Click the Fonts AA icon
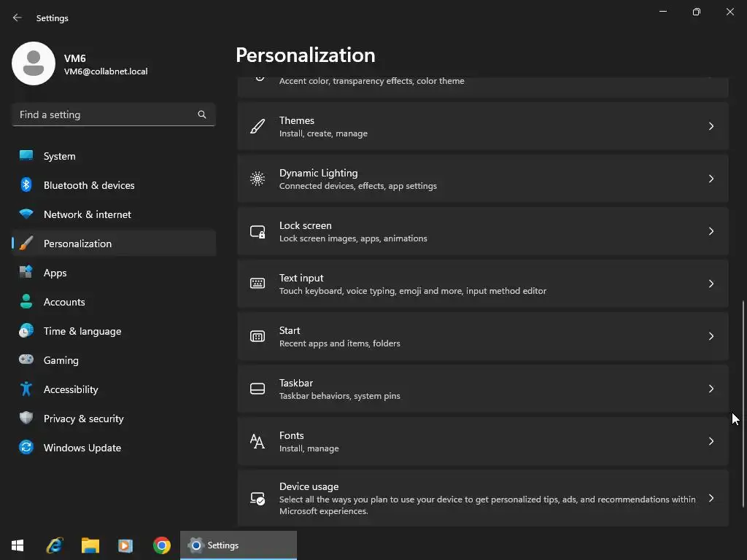747x560 pixels. 258,441
